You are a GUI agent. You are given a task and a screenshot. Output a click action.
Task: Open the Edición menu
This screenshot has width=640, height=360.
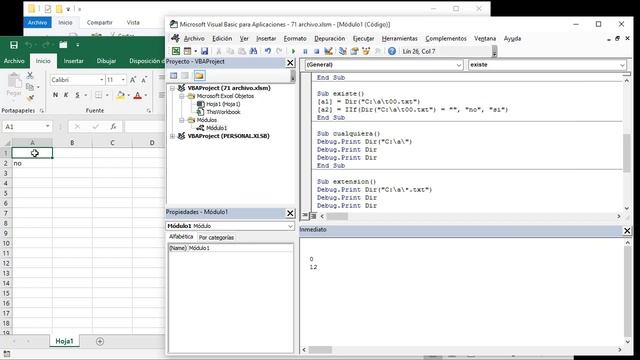(x=222, y=38)
